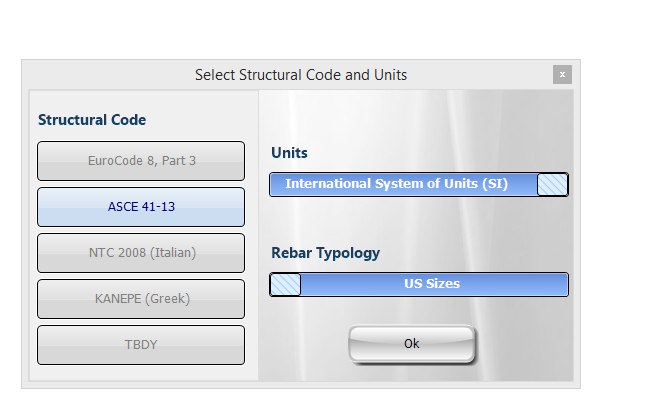This screenshot has height=408, width=653.
Task: Choose ASCE 41-13 structural code
Action: coord(141,207)
